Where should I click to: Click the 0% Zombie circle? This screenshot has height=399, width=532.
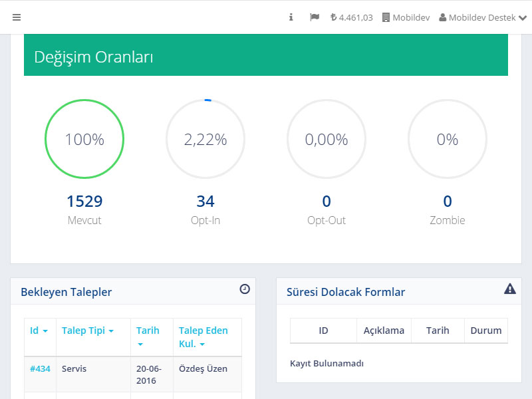(448, 140)
